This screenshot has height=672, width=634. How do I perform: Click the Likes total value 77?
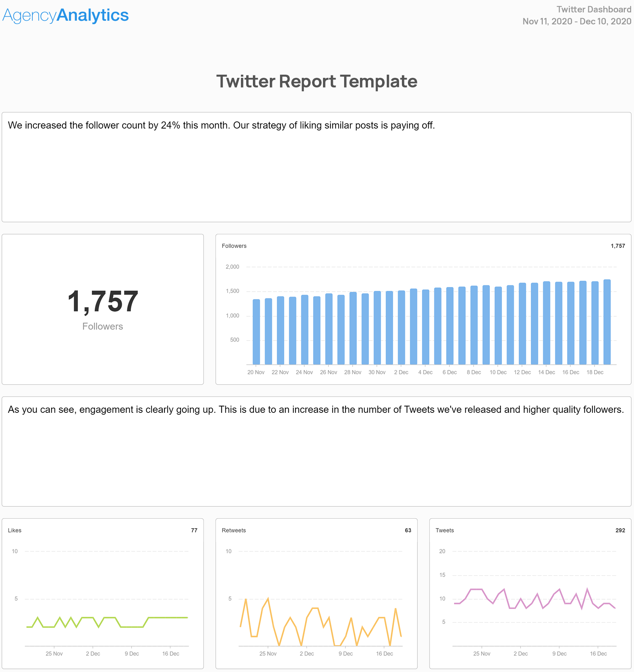click(x=194, y=530)
